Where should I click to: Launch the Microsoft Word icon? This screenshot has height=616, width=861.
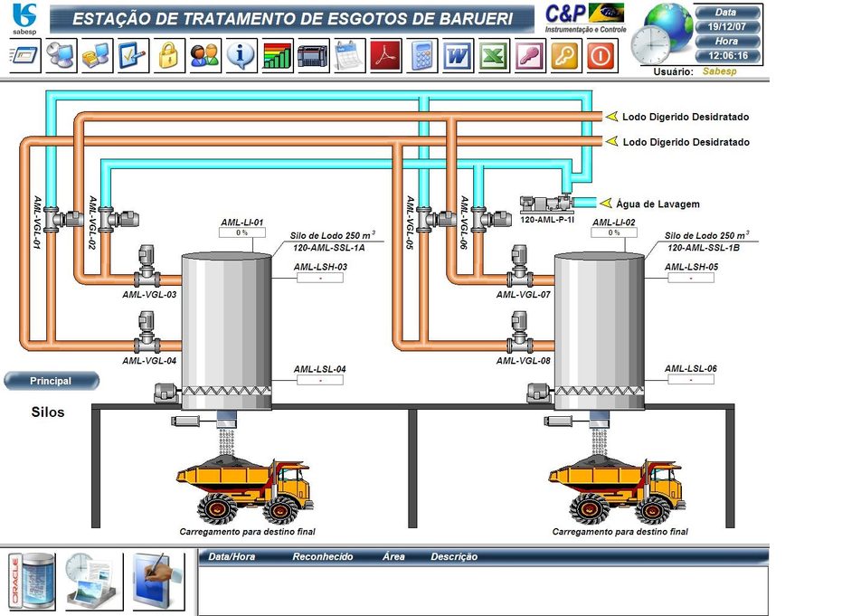(x=458, y=56)
